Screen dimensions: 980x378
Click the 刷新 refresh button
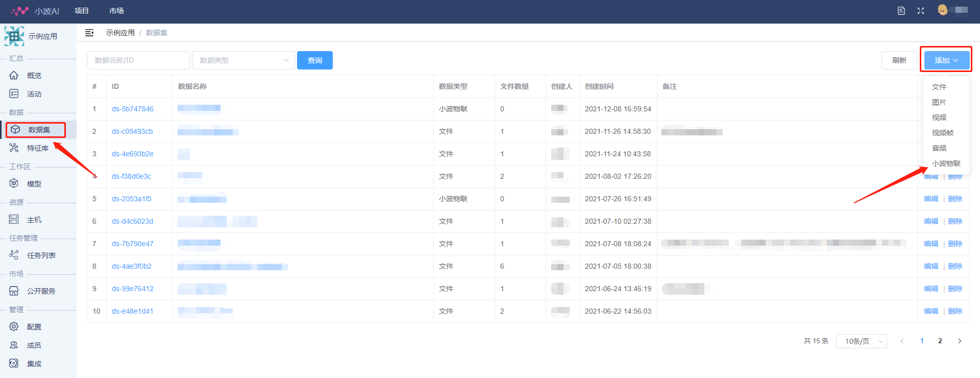tap(899, 60)
